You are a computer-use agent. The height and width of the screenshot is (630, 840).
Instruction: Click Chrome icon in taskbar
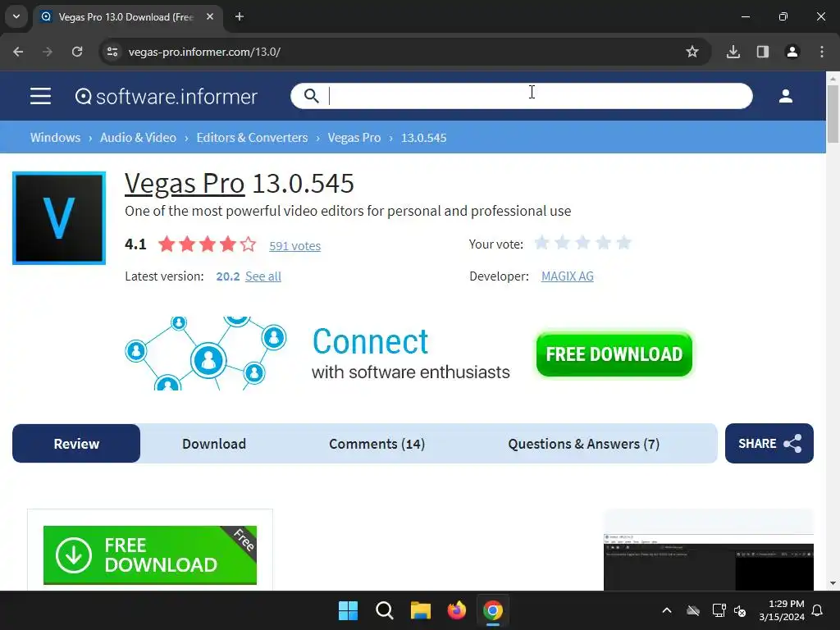click(x=493, y=610)
